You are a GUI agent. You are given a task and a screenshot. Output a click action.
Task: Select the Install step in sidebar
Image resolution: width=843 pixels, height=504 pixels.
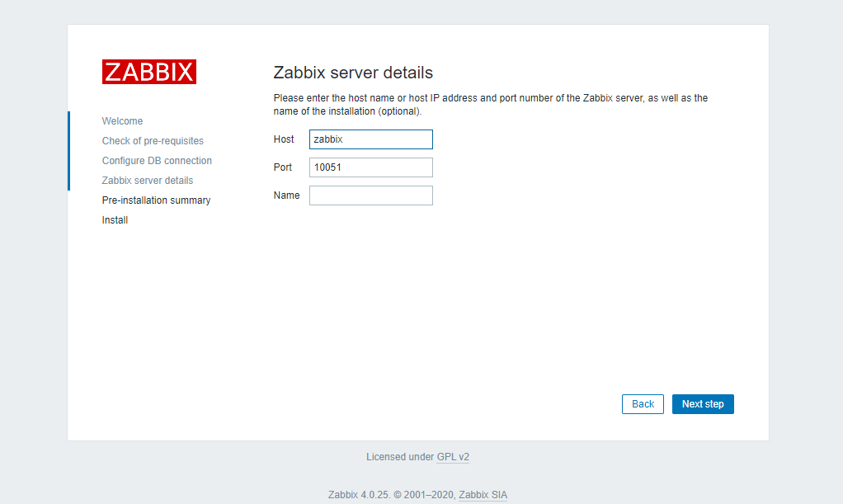tap(115, 220)
